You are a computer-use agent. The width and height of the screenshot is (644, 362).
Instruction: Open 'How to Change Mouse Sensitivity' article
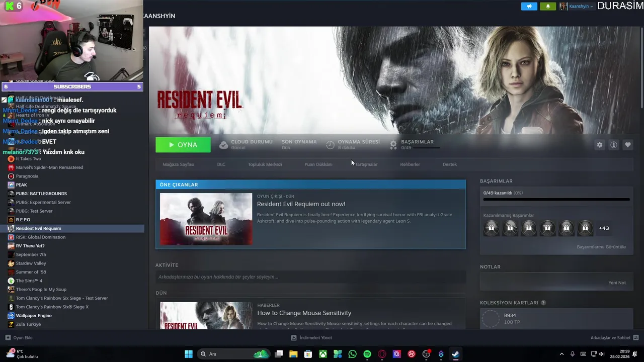coord(304,313)
